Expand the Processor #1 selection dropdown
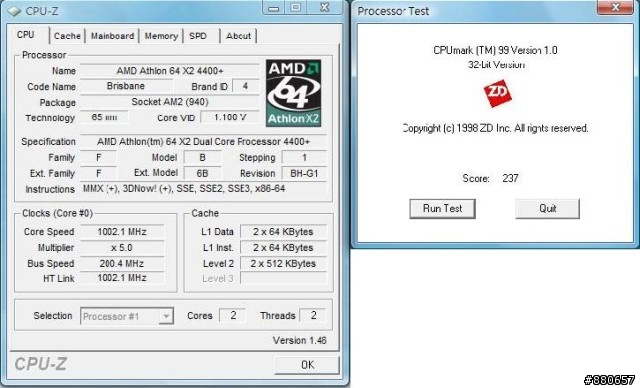Viewport: 640px width, 388px height. point(166,316)
